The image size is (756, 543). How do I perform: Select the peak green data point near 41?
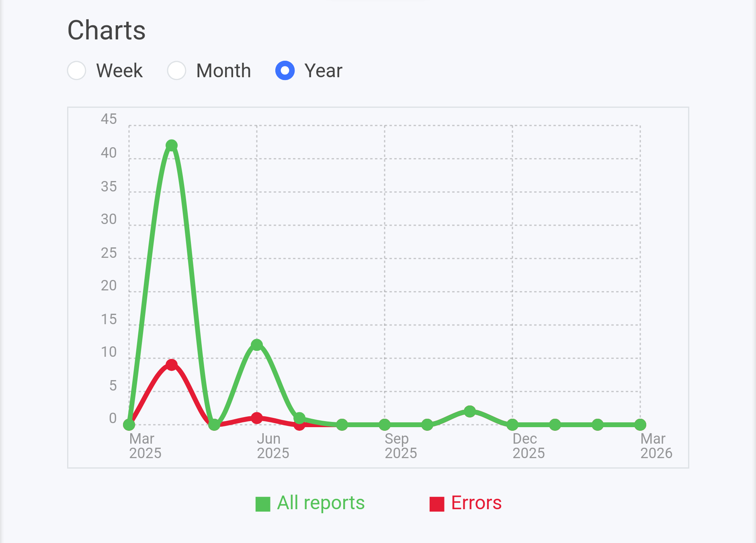tap(172, 144)
